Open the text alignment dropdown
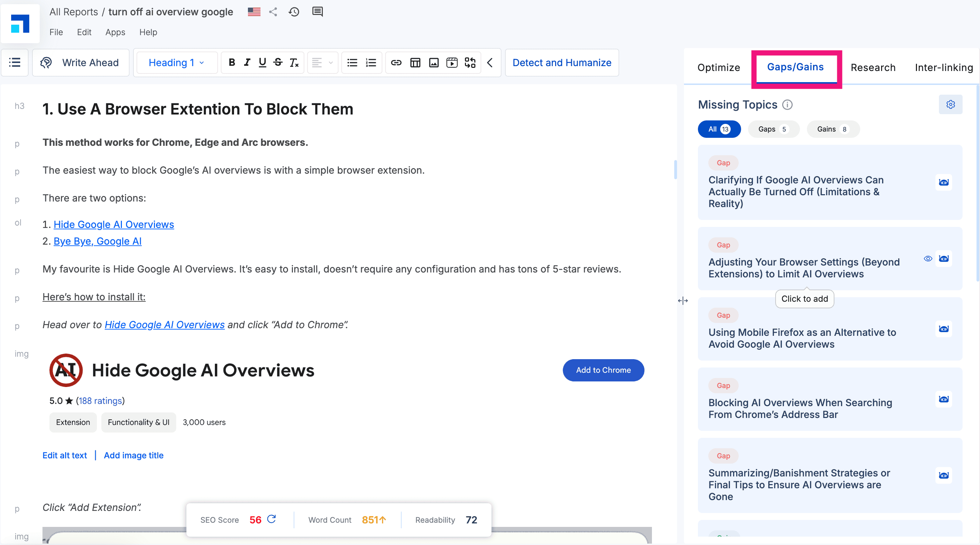 coord(322,62)
